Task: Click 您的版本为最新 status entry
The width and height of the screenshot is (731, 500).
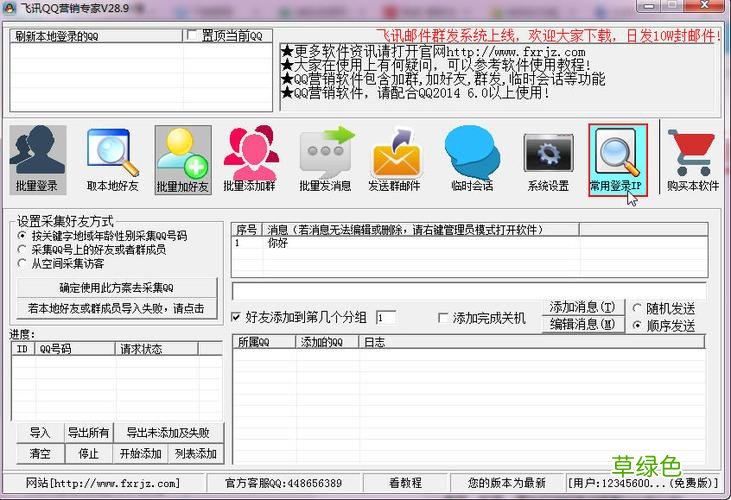Action: 507,483
